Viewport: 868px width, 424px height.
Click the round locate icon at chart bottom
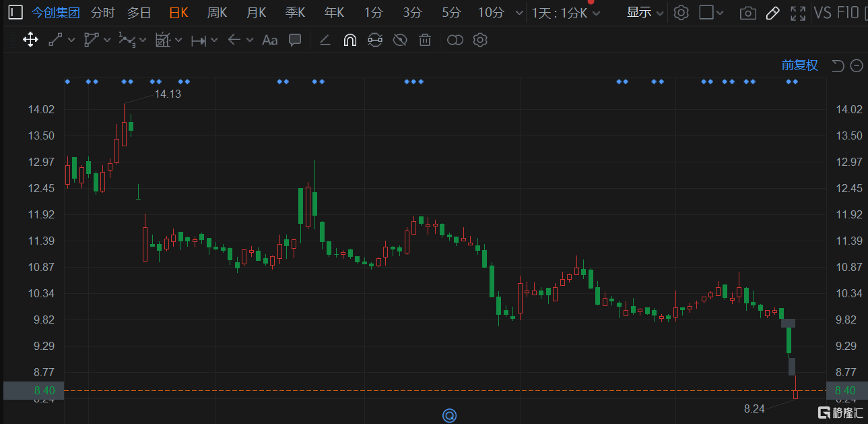[449, 415]
